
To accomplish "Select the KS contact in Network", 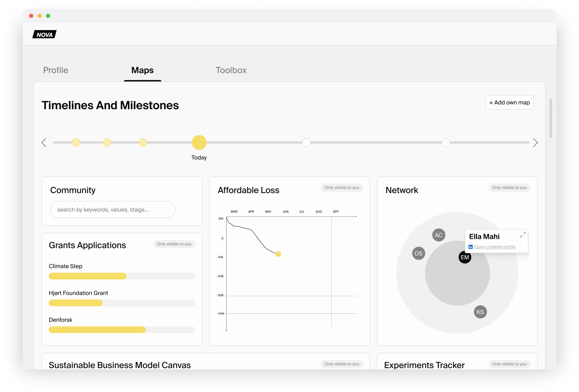I will pyautogui.click(x=480, y=312).
